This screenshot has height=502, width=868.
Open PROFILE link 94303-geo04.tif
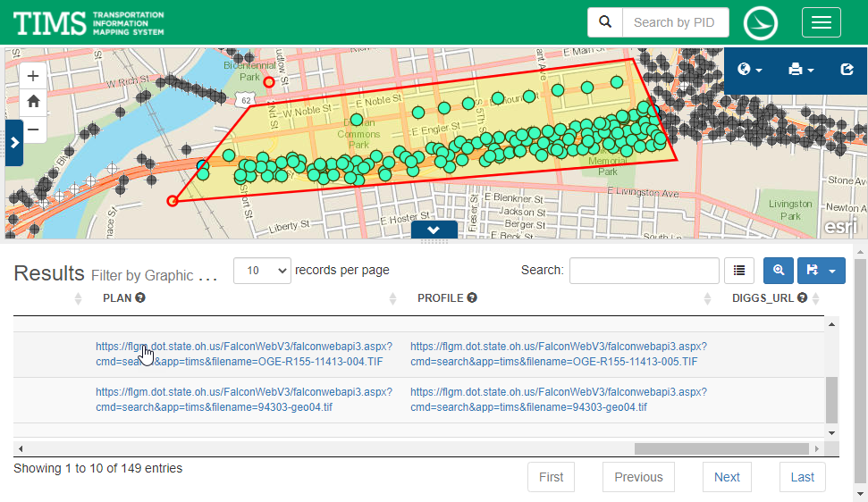click(559, 399)
